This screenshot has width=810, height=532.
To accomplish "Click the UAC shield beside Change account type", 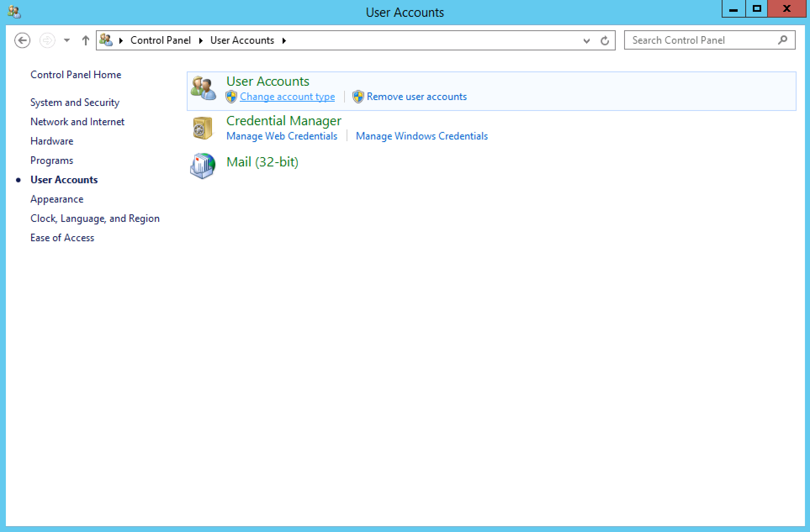I will 231,97.
